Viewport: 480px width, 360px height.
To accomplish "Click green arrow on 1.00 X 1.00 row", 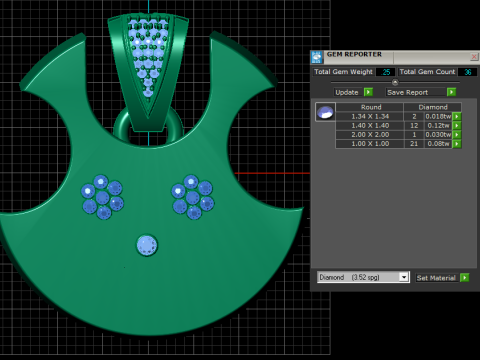I will pos(457,144).
